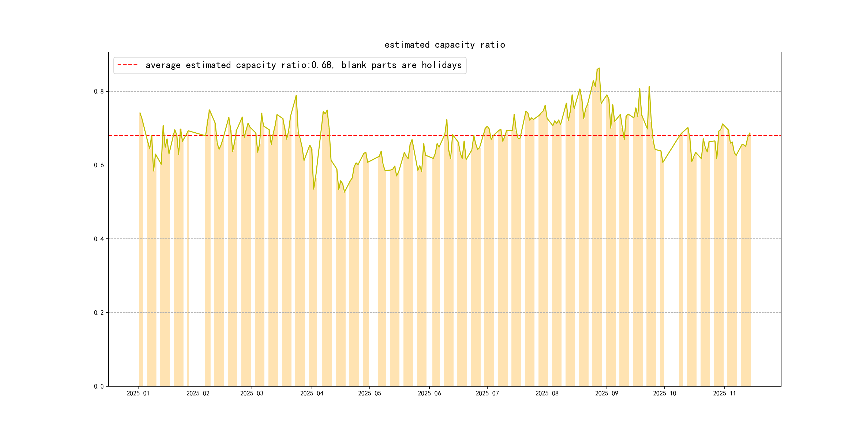Click the 2025-01 x-axis tick label

click(x=138, y=393)
